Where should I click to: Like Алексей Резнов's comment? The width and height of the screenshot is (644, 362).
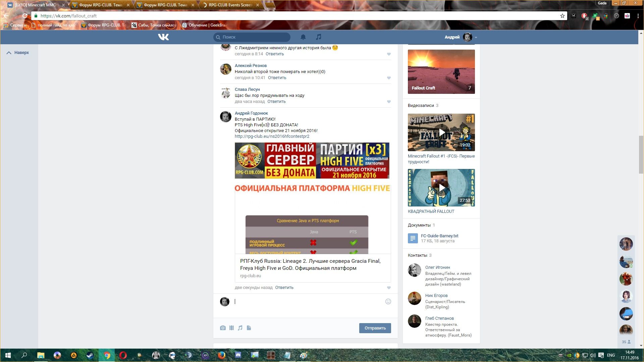point(389,78)
